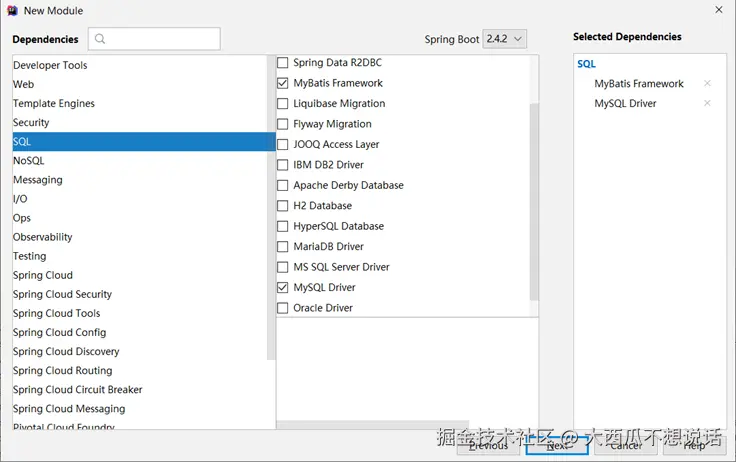Select Developer Tools category
Viewport: 736px width, 462px height.
point(139,65)
